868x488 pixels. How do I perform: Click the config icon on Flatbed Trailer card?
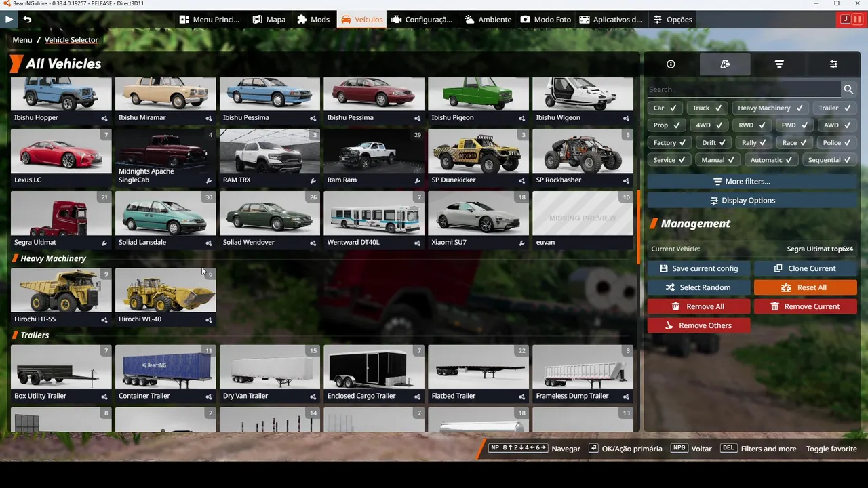coord(522,396)
